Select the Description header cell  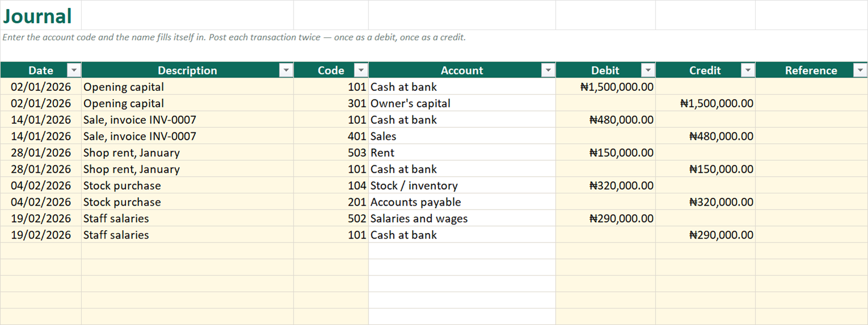coord(187,70)
